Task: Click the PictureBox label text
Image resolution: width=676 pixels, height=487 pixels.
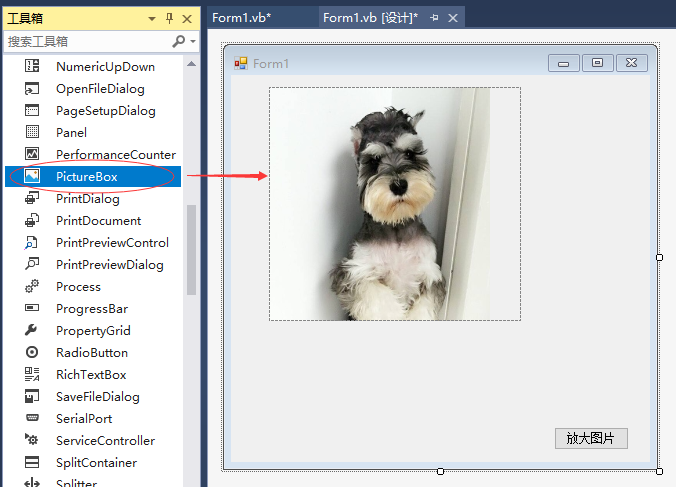Action: pos(87,177)
